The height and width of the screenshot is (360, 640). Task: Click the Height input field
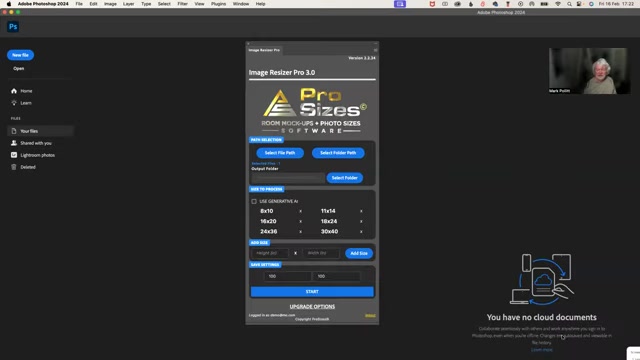tap(270, 253)
